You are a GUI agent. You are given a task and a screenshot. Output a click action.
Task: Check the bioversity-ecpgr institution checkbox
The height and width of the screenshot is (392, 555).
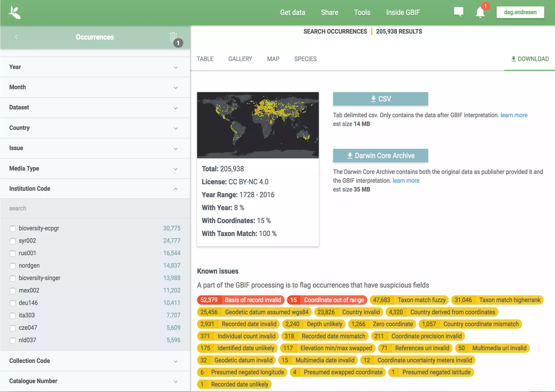point(12,228)
